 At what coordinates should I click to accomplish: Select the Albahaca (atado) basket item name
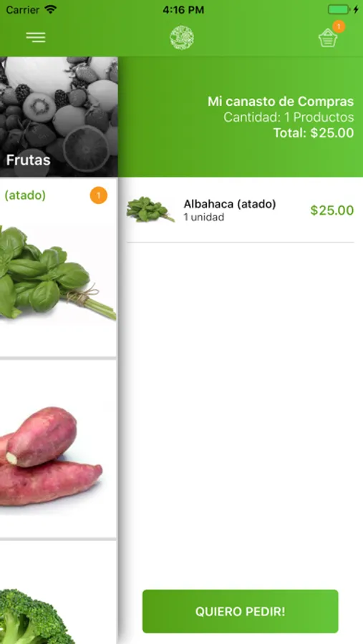(230, 204)
